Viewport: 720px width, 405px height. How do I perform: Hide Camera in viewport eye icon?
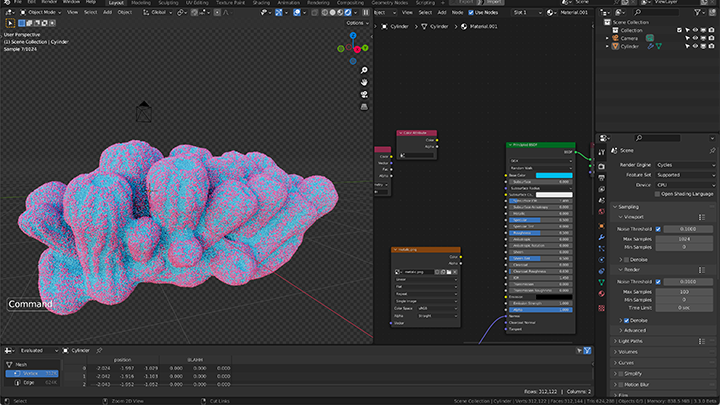695,38
